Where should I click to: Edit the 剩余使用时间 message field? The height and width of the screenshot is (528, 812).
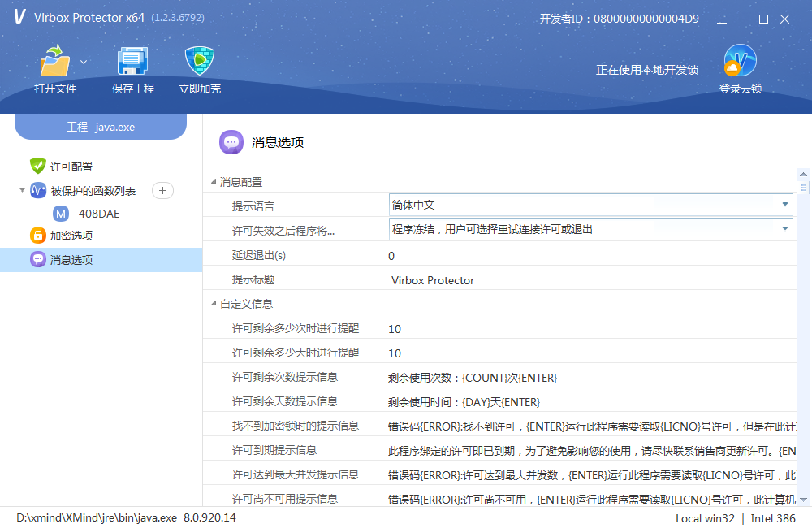tap(590, 402)
